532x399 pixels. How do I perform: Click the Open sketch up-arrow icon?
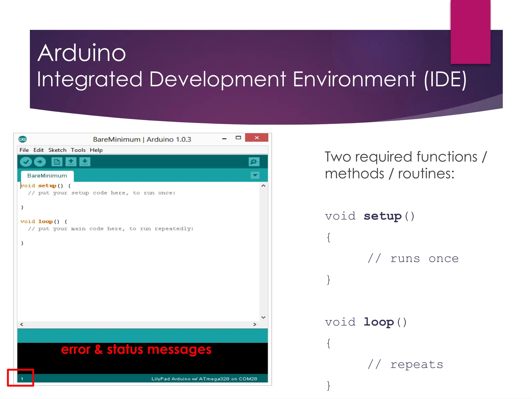71,162
